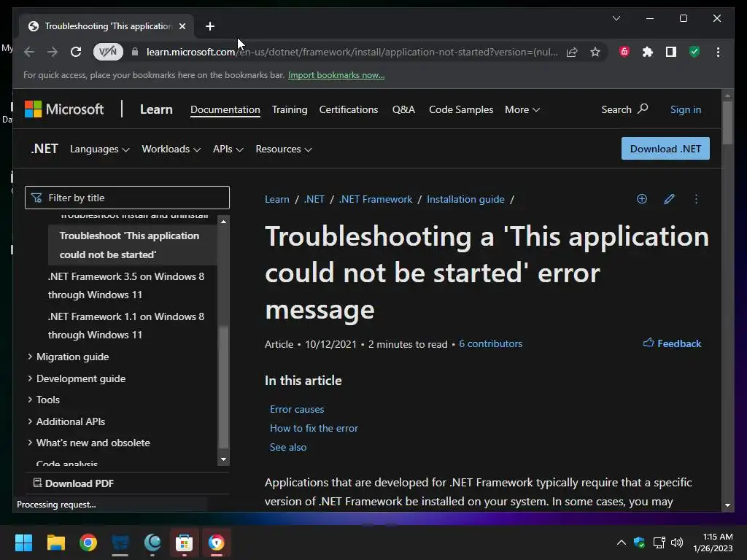View site info via padlock icon
Image resolution: width=747 pixels, height=560 pixels.
pyautogui.click(x=135, y=52)
